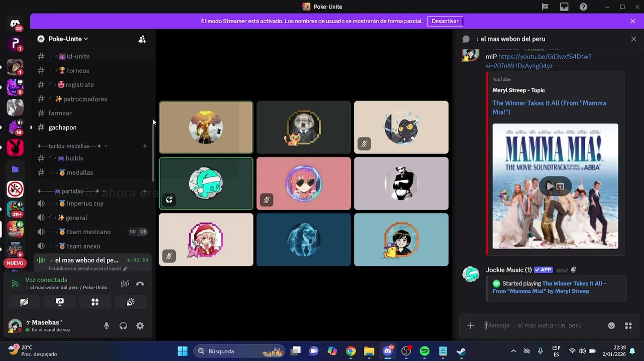This screenshot has width=644, height=361.
Task: Click the Voz conectada connection status
Action: 46,280
